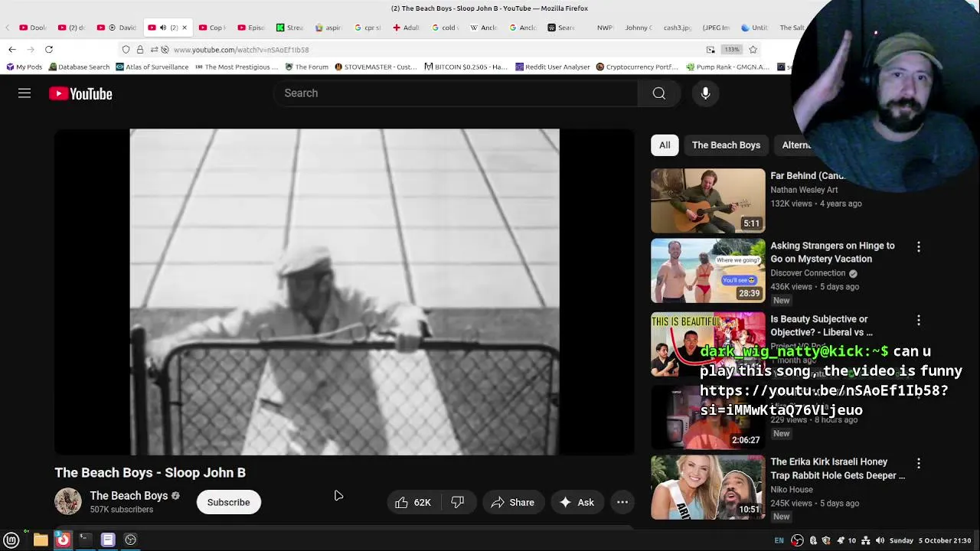Select The Beach Boys filter chip

726,145
